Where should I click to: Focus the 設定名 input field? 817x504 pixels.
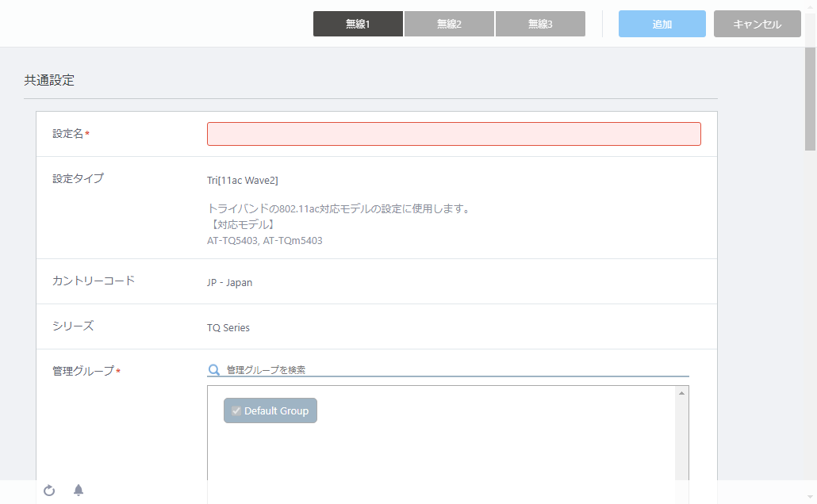coord(454,134)
